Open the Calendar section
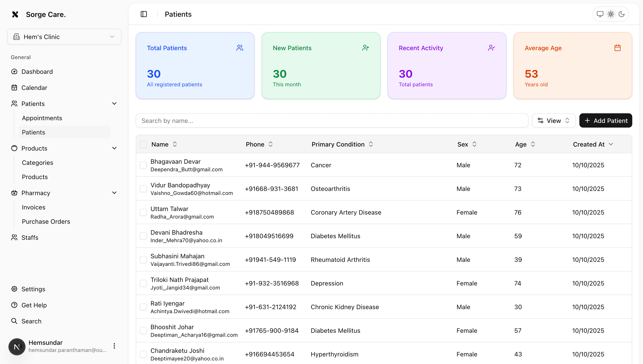This screenshot has height=364, width=643. tap(34, 87)
